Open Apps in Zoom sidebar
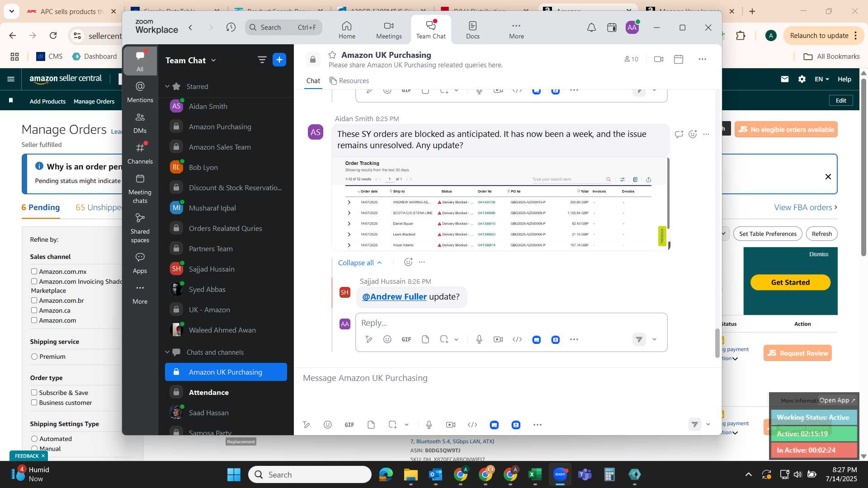The width and height of the screenshot is (868, 488). [140, 263]
